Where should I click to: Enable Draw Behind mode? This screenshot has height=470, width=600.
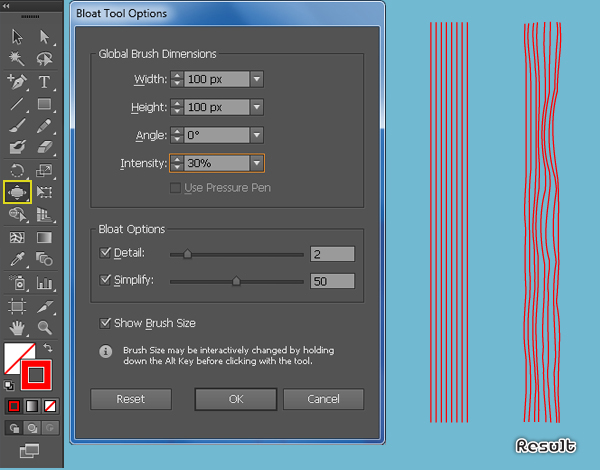tap(32, 428)
